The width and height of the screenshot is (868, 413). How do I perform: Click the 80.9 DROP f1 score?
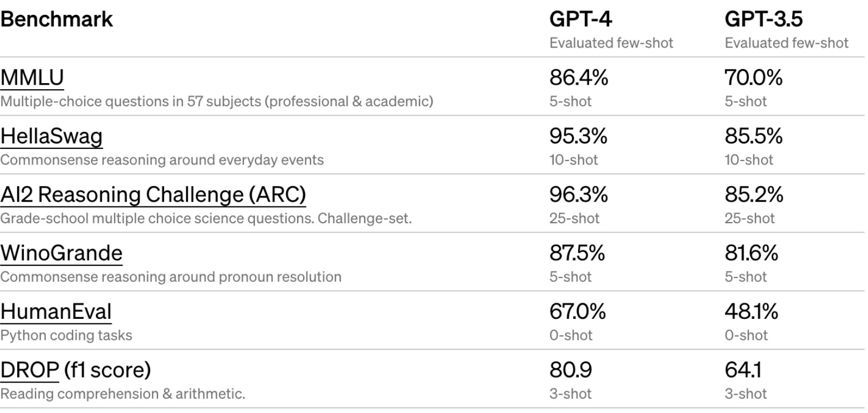point(569,371)
